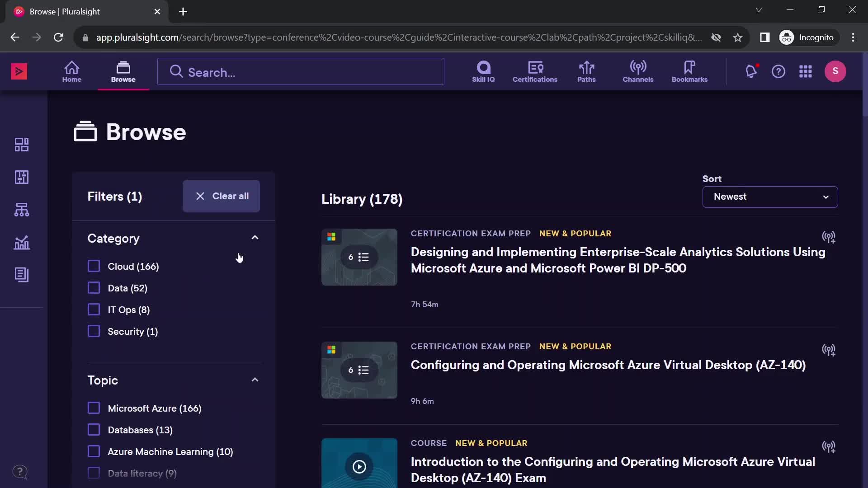Open the DP-500 course thumbnail

tap(359, 257)
